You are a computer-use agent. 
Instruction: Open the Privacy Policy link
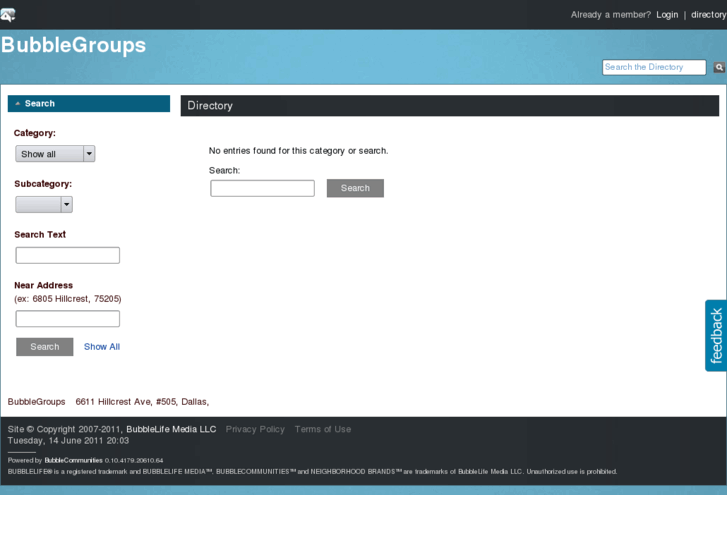pyautogui.click(x=255, y=429)
